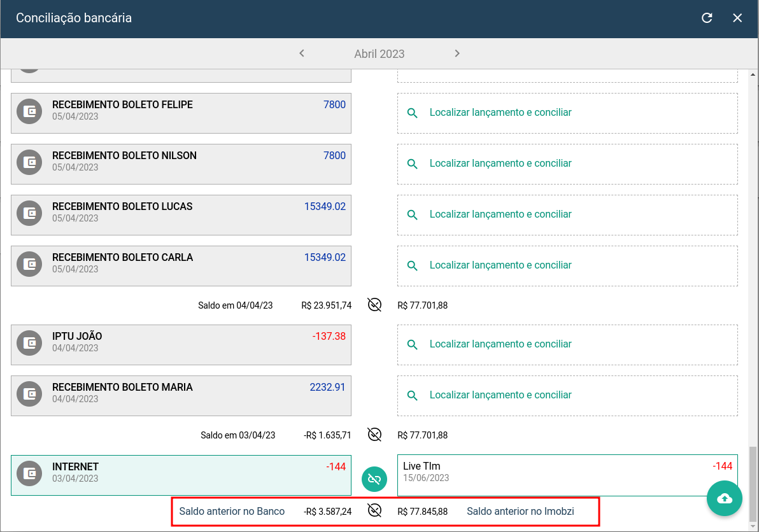Locate and reconcile entry for BOLETO CARLA
759x532 pixels.
[x=567, y=266]
